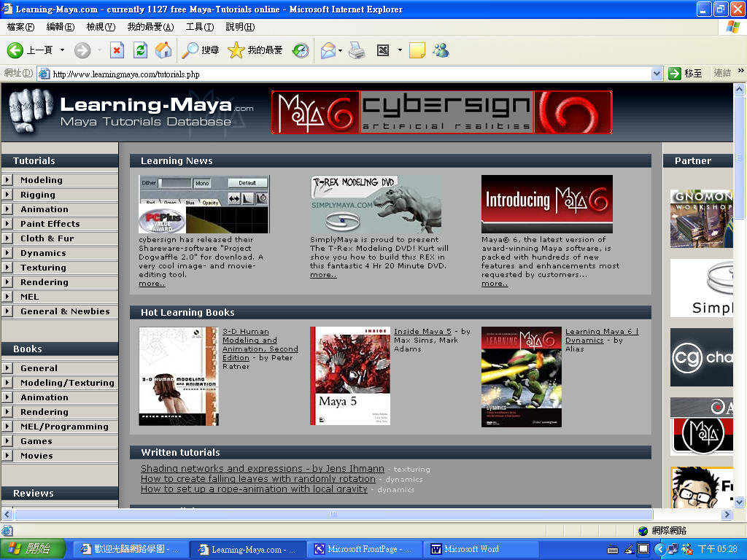
Task: Click the Maya 5 book cover
Action: pyautogui.click(x=350, y=376)
